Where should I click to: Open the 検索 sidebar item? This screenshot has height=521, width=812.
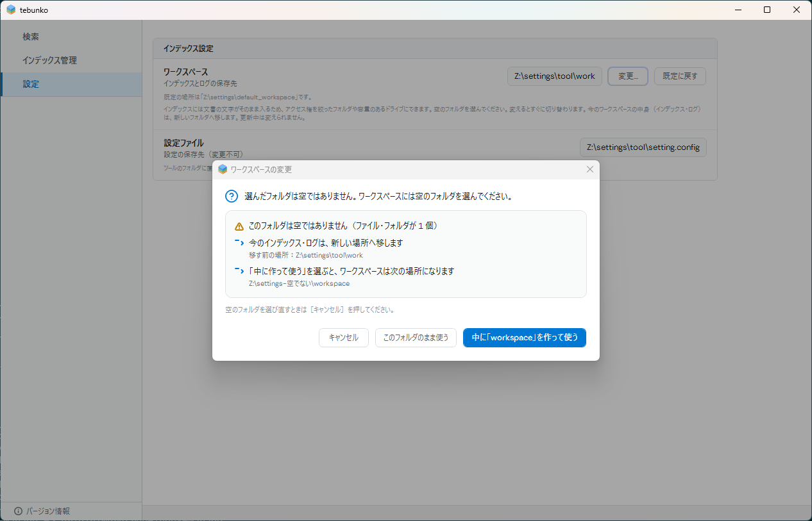click(x=71, y=37)
